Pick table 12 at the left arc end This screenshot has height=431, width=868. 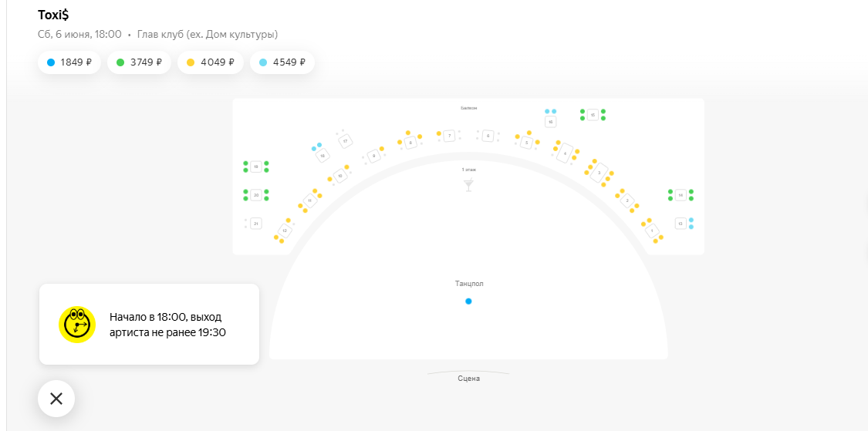285,231
